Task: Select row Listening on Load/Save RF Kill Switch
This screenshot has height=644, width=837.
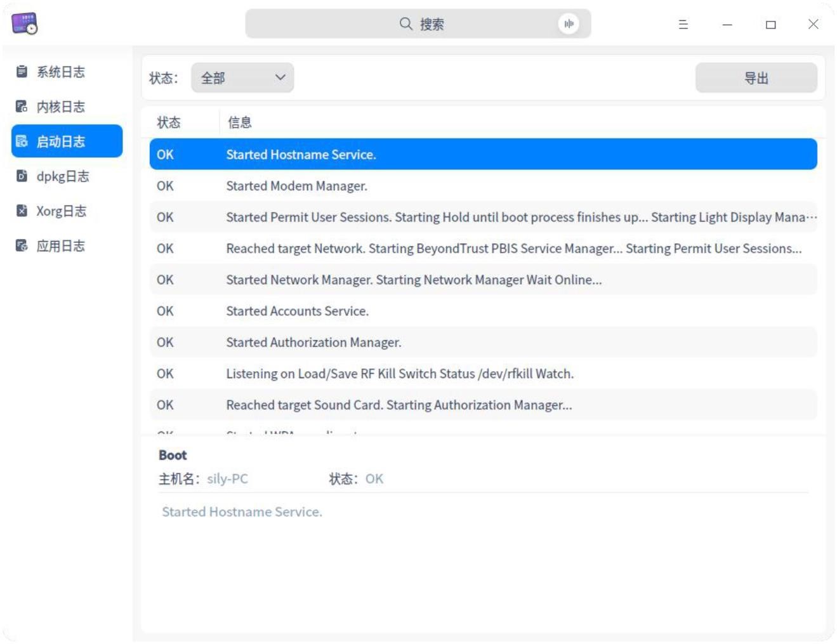Action: (x=483, y=373)
